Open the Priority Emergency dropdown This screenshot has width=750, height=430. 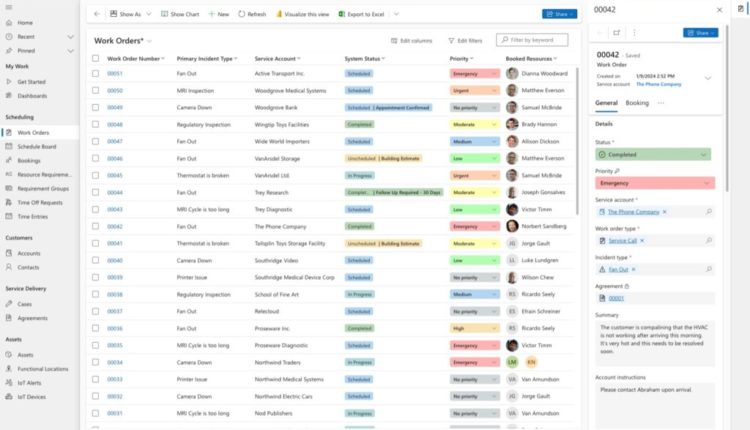click(x=706, y=183)
